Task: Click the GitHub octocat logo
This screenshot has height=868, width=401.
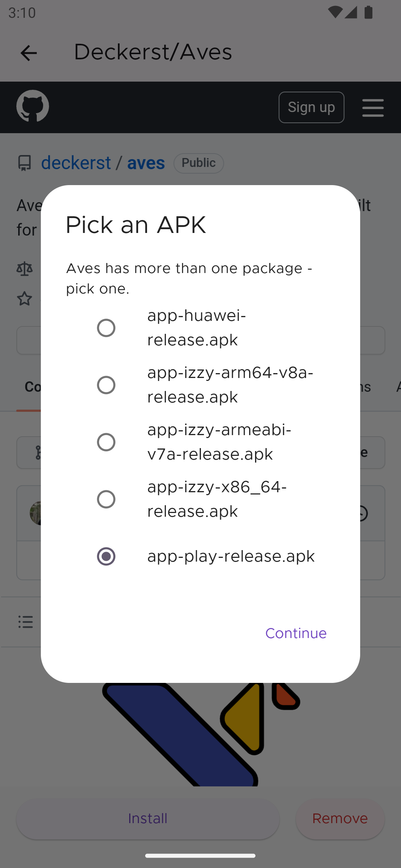Action: coord(33,107)
